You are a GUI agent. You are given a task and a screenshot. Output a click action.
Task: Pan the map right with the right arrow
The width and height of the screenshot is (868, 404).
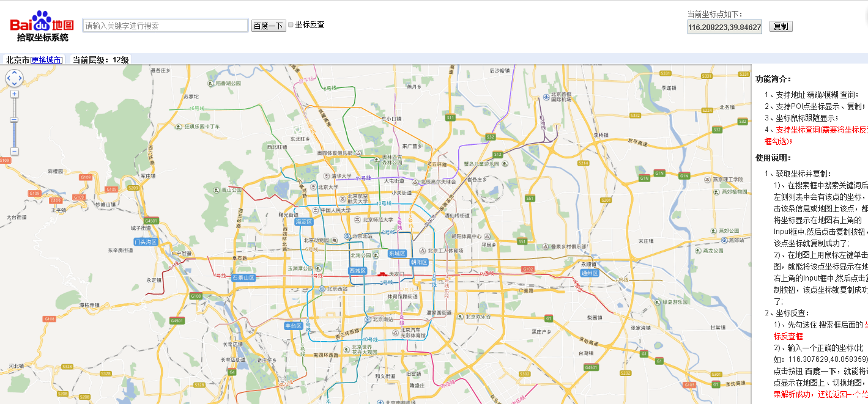pos(20,79)
